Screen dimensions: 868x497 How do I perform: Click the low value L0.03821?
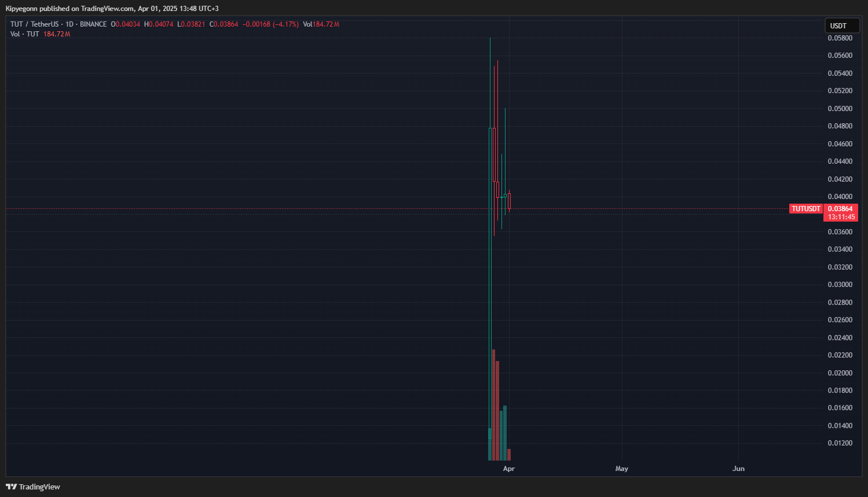[x=191, y=24]
